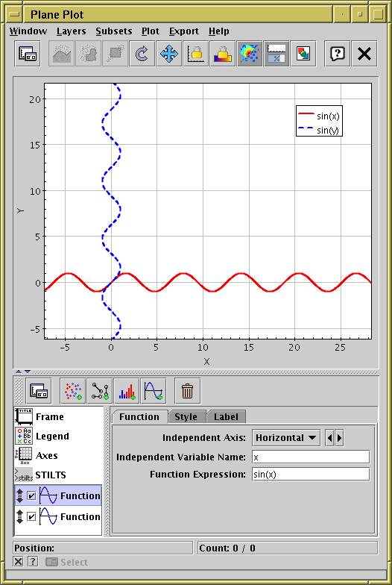Click the greyed-out Select button

pyautogui.click(x=67, y=562)
